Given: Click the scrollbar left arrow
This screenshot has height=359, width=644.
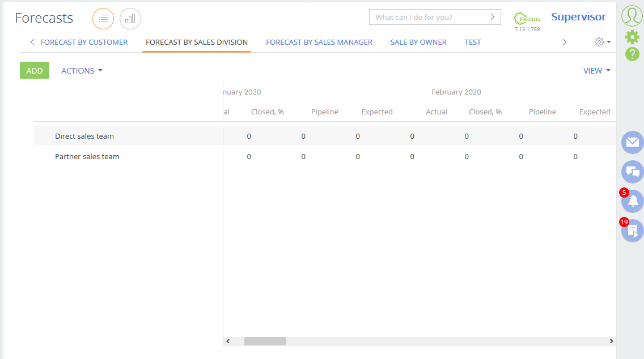Looking at the screenshot, I should (x=228, y=341).
